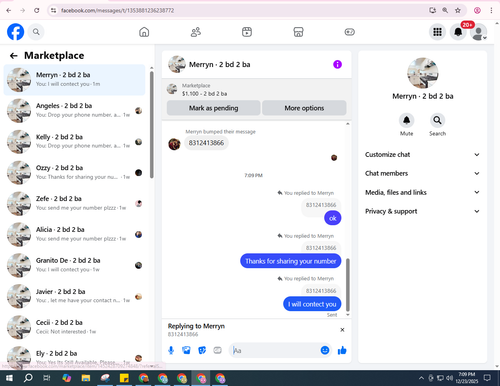Expand Media, files and links section
Screen dimensions: 500x386
point(422,192)
